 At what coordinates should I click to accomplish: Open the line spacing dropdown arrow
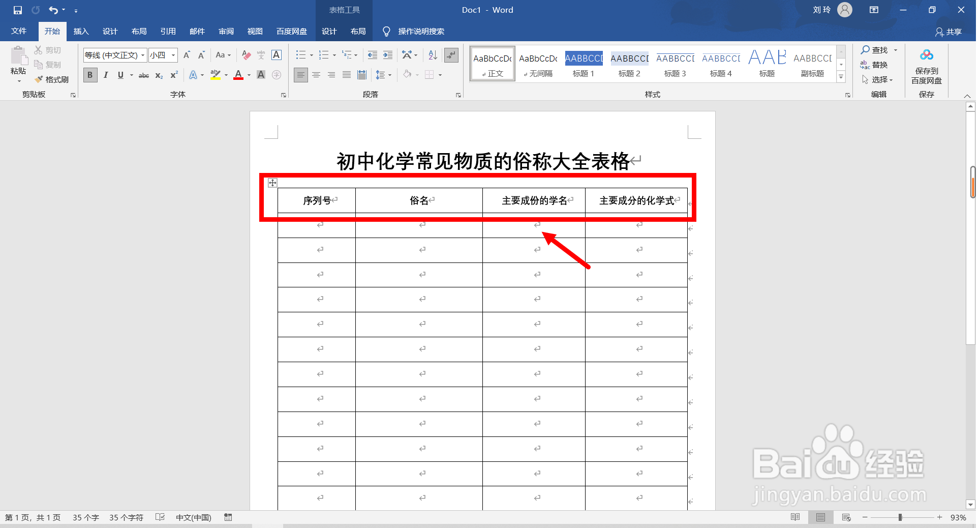click(x=389, y=75)
